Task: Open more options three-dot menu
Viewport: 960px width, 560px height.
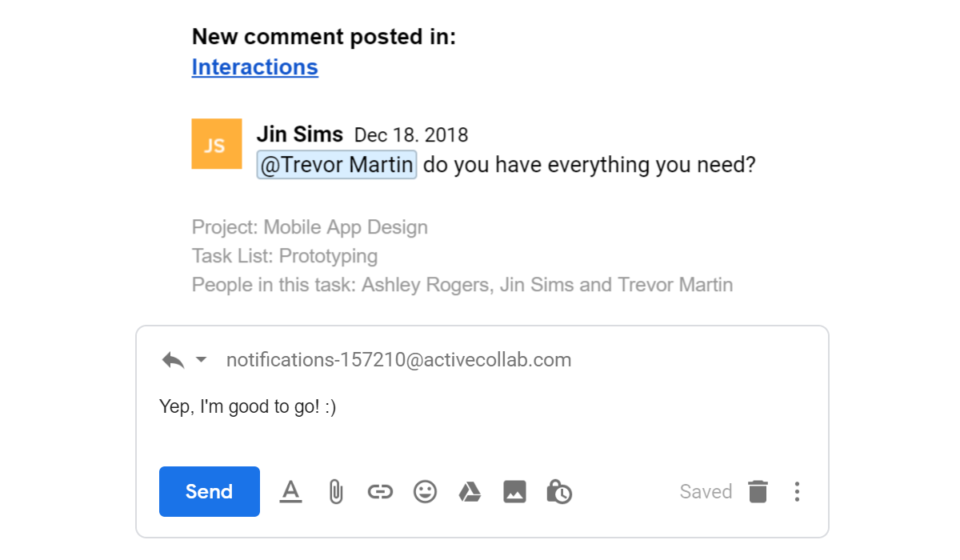Action: point(797,491)
